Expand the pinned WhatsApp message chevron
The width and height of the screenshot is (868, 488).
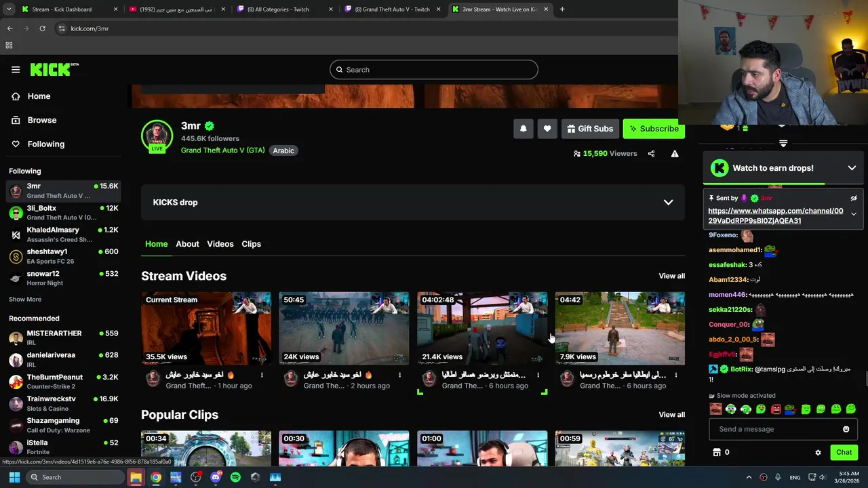pyautogui.click(x=854, y=214)
